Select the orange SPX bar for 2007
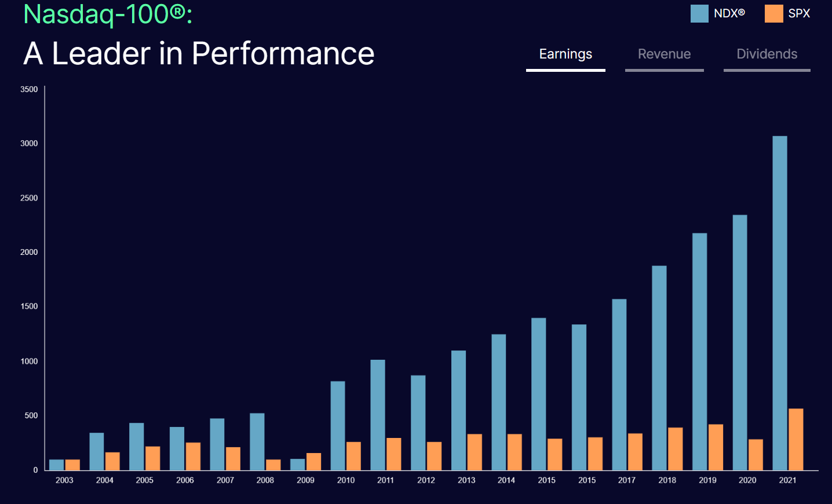The width and height of the screenshot is (832, 504). [233, 459]
